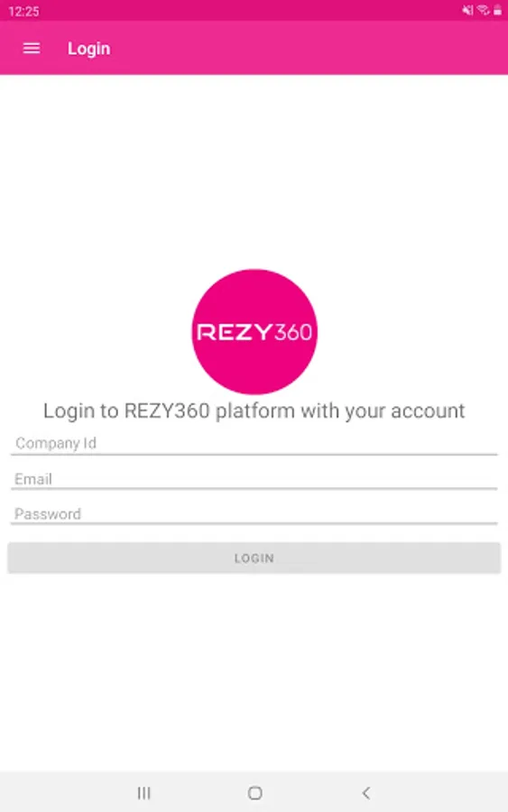Click the white text inside the REZY360 logo

click(254, 332)
